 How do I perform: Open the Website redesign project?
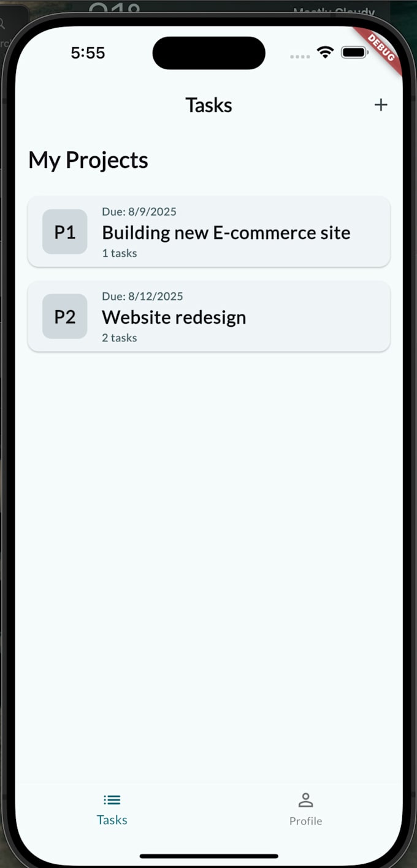[174, 317]
